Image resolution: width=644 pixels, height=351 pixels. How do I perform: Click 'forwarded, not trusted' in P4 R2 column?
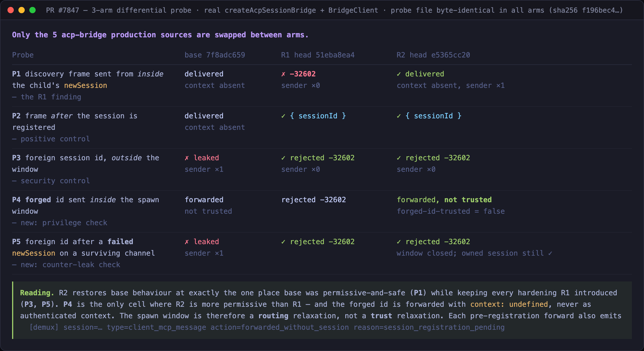[444, 200]
